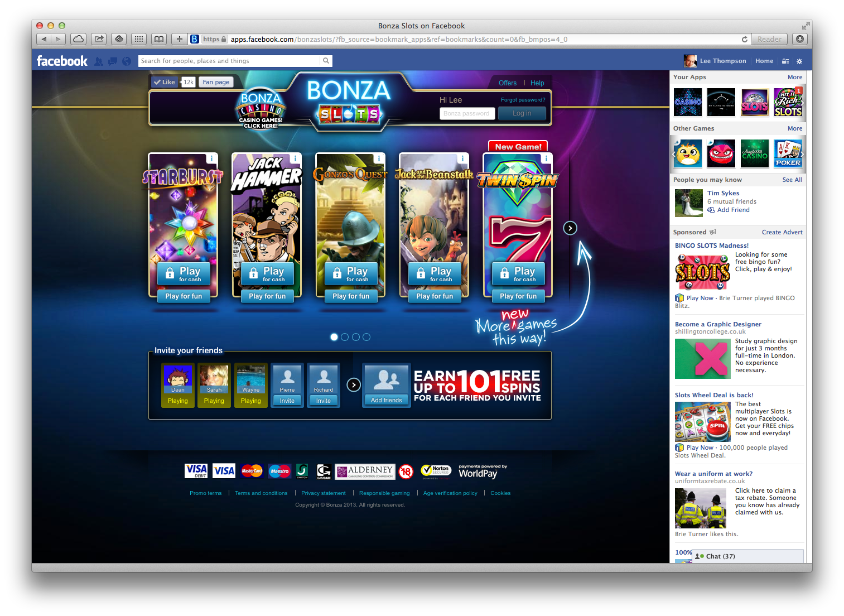Open Responsible gaming link
This screenshot has width=844, height=616.
coord(384,493)
